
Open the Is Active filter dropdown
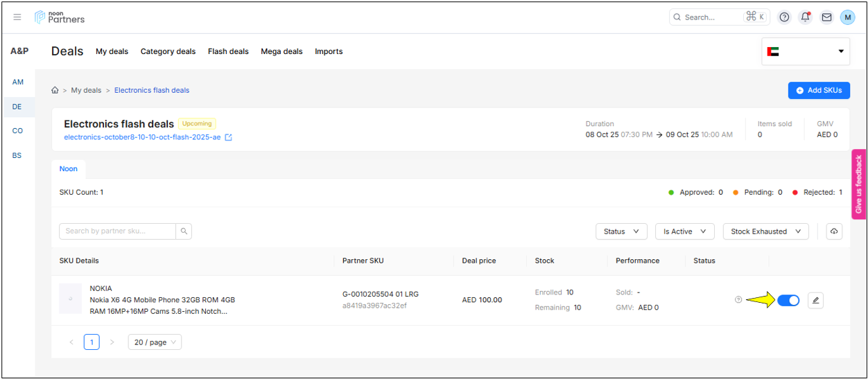point(684,231)
